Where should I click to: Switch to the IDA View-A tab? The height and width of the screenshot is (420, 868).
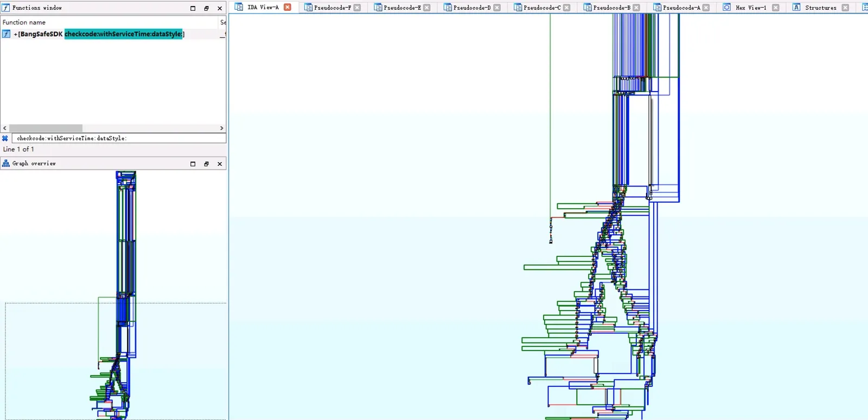(263, 7)
